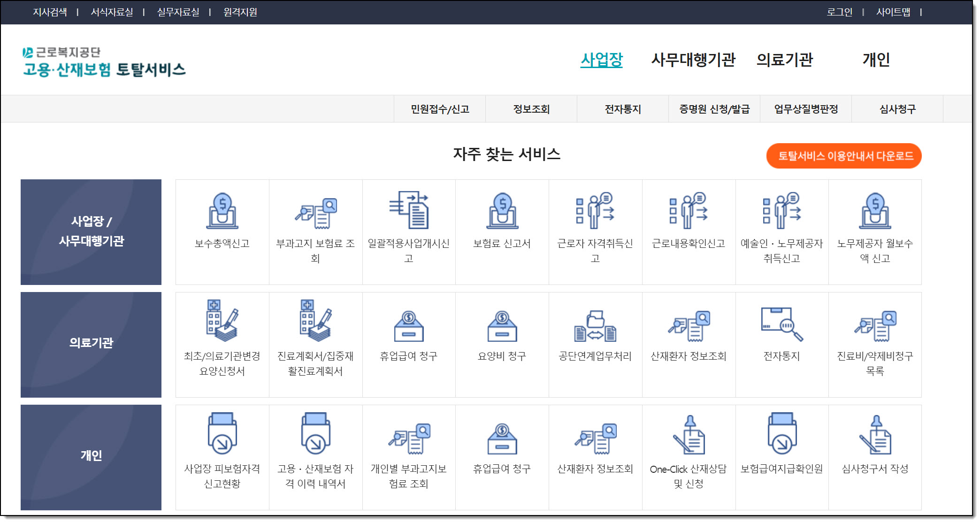Open 최초/의료기관변경 요양신청서 icon
This screenshot has height=523, width=980.
coord(222,321)
